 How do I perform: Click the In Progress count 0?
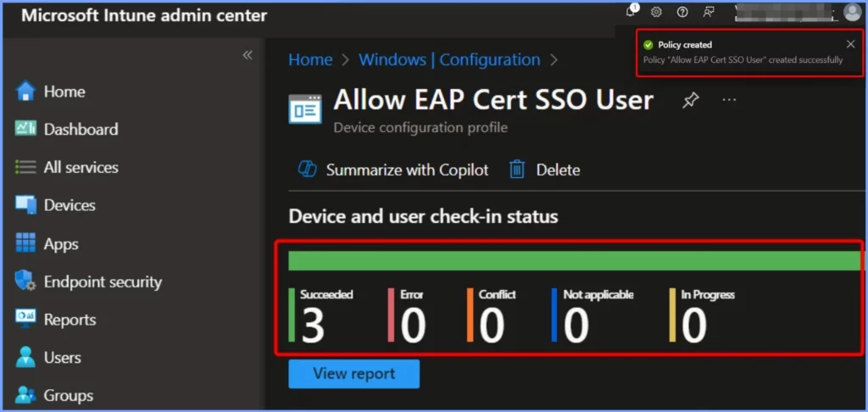[693, 326]
